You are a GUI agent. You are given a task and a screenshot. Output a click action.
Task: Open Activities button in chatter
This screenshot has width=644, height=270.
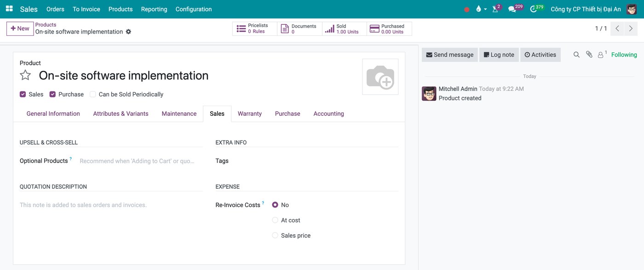(x=540, y=55)
